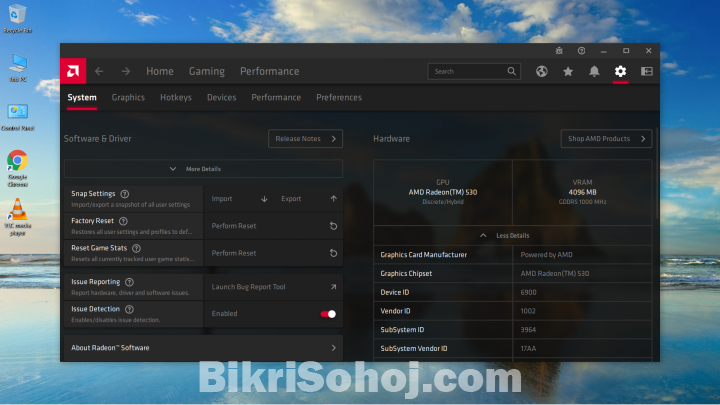Click the help icon next to Factory Reset
Screen dimensions: 720x405
123,221
